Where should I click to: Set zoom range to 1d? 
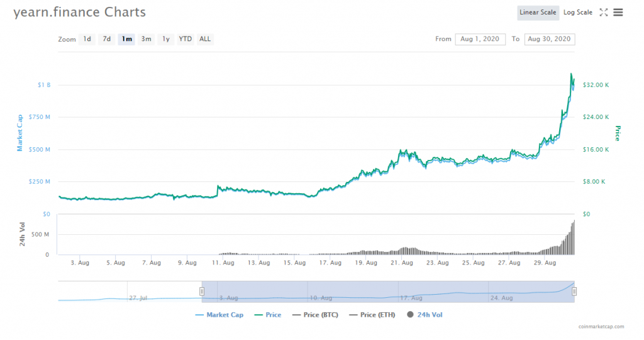pos(87,39)
